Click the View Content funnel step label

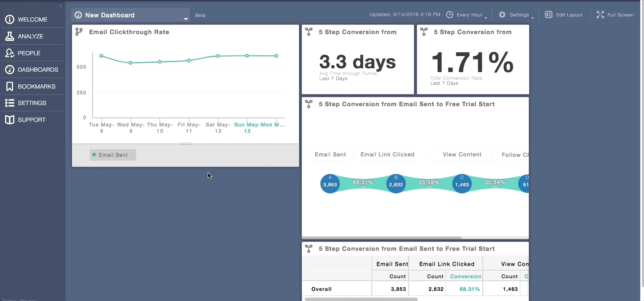tap(462, 154)
